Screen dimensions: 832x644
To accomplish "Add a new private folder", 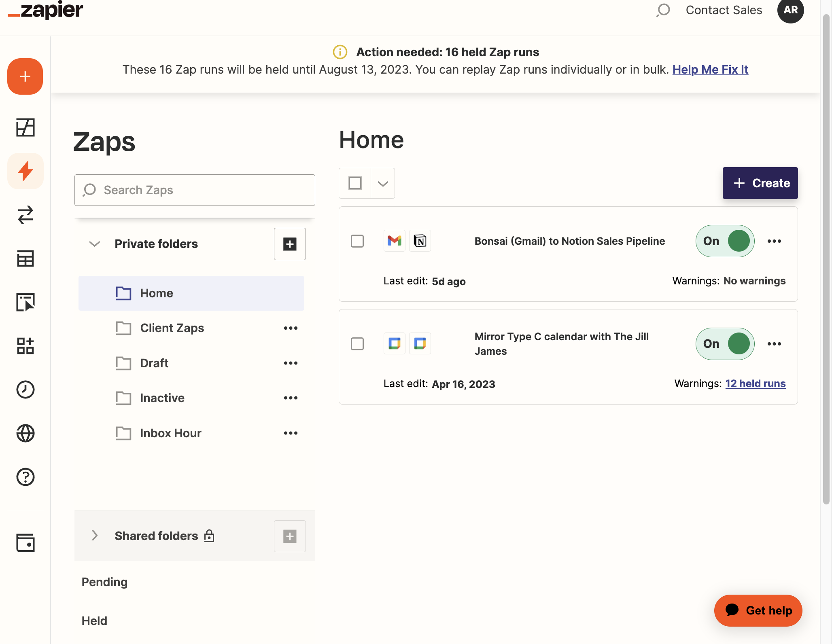I will (290, 244).
